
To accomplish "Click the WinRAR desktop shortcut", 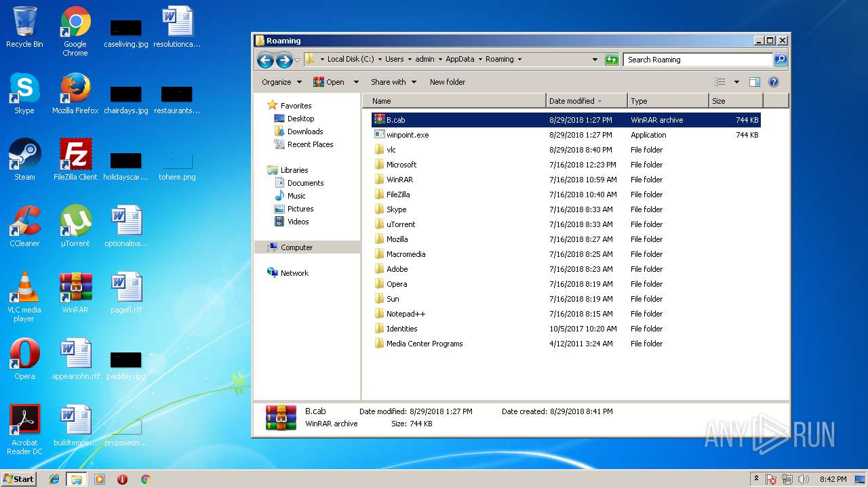I will pos(75,293).
